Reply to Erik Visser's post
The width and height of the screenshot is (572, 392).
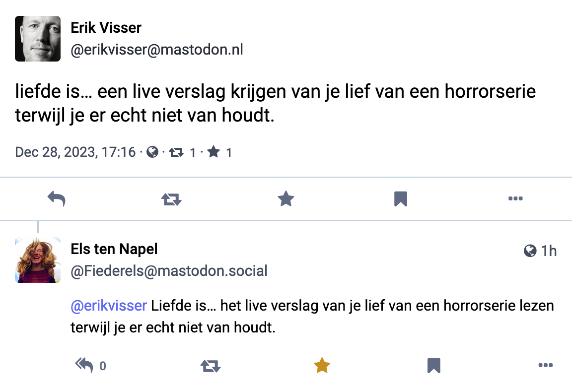[57, 199]
